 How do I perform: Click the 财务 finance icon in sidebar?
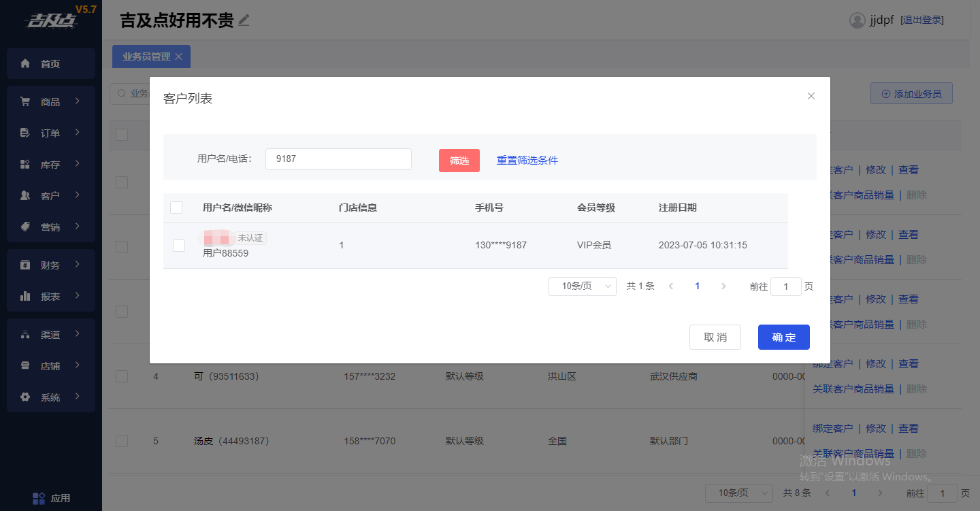click(25, 265)
